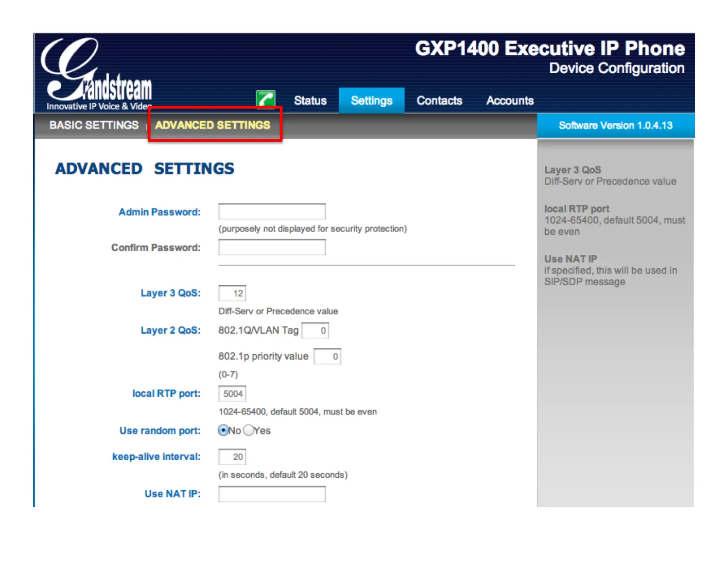Screen dimensions: 728x561
Task: Click the '(in seconds, default 20 seconds)' hint
Action: point(283,474)
